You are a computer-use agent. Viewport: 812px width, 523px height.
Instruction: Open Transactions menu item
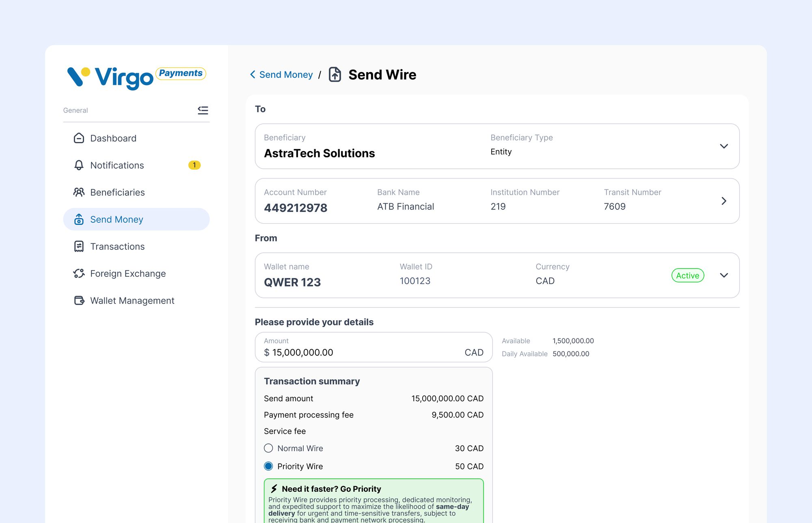136,246
